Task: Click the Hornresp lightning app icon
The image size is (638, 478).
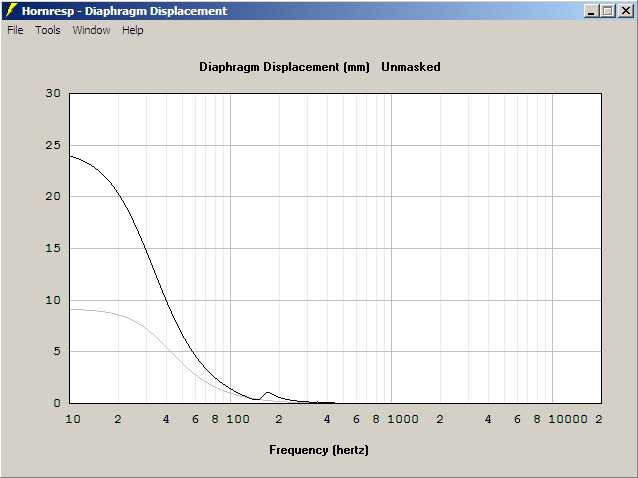Action: (11, 10)
